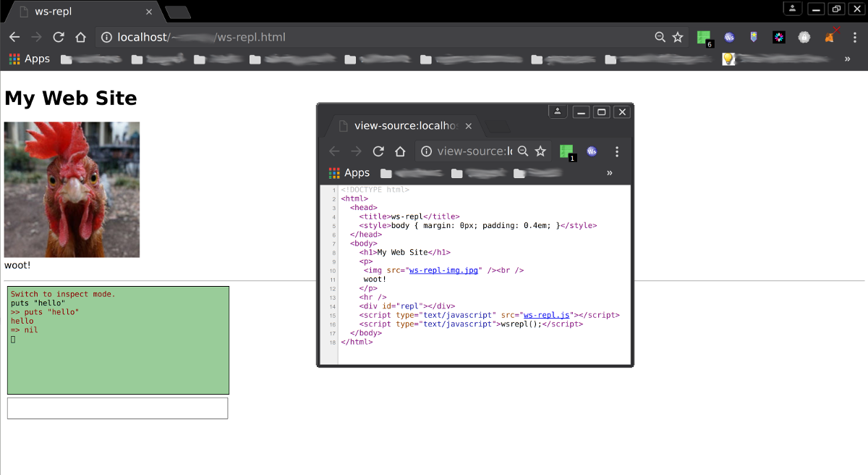Select the ws-repl tab
The height and width of the screenshot is (475, 868).
click(x=83, y=12)
